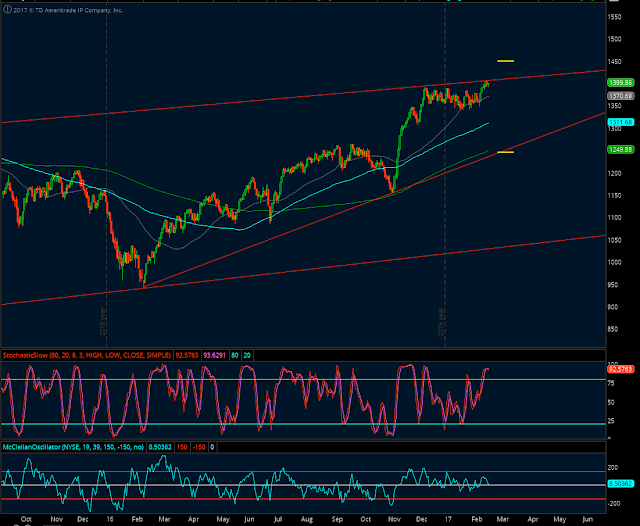Select the 1399.86 green price bubble
Image resolution: width=640 pixels, height=526 pixels.
(620, 83)
